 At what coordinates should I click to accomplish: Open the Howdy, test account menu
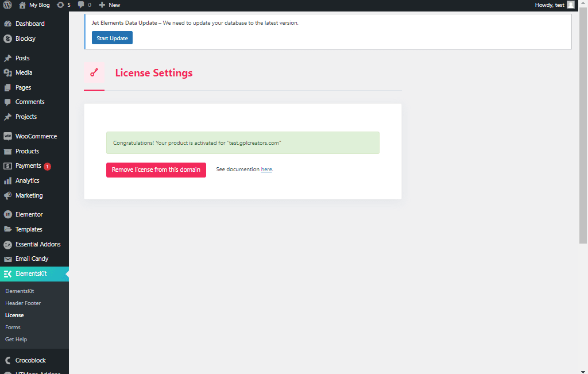(550, 5)
